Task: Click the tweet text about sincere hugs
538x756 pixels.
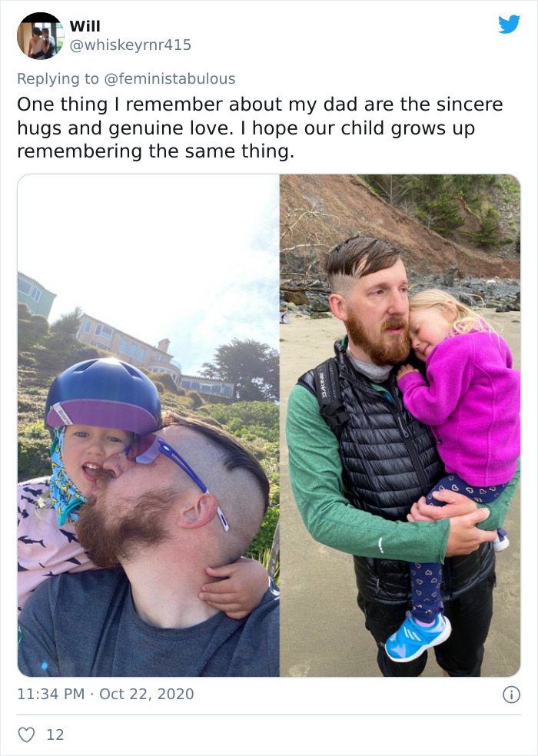Action: 260,128
